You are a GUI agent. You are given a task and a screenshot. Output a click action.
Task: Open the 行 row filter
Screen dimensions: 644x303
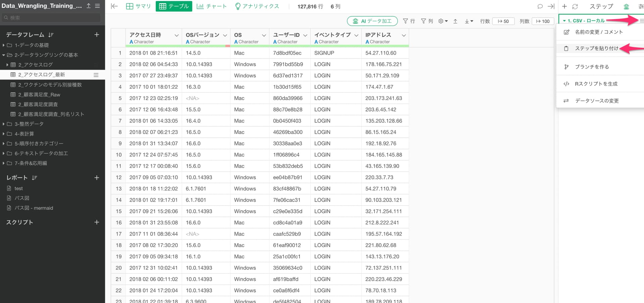tap(409, 21)
